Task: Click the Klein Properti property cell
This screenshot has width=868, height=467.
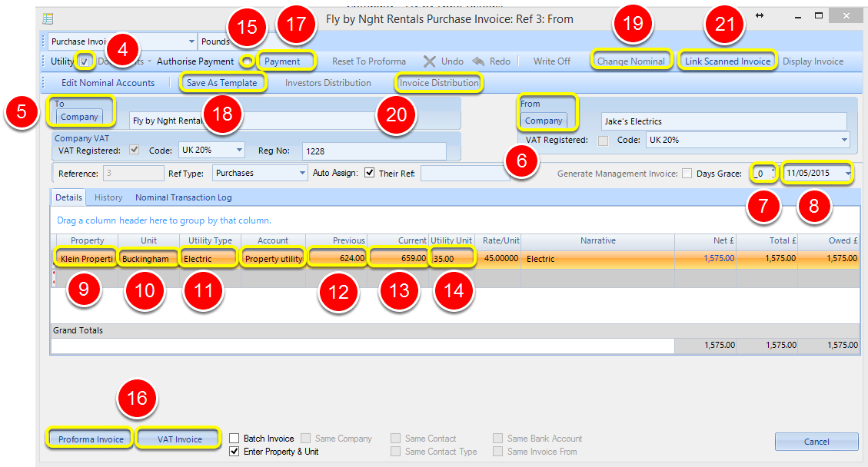Action: coord(86,258)
